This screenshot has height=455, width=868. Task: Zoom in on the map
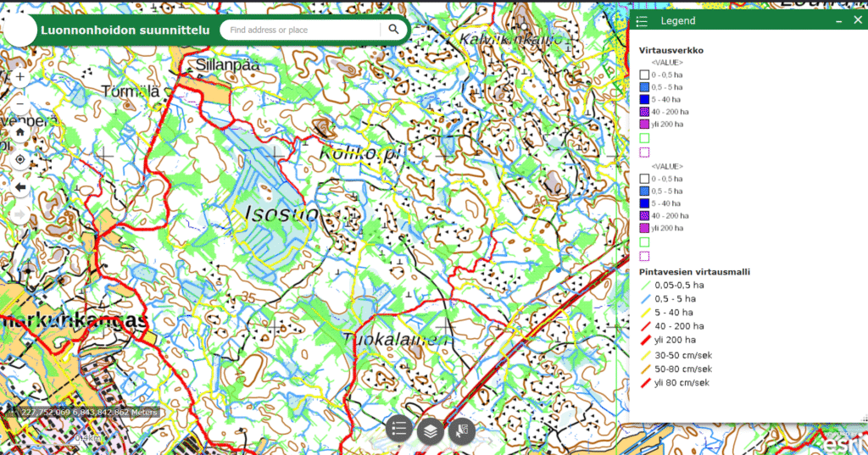point(20,76)
